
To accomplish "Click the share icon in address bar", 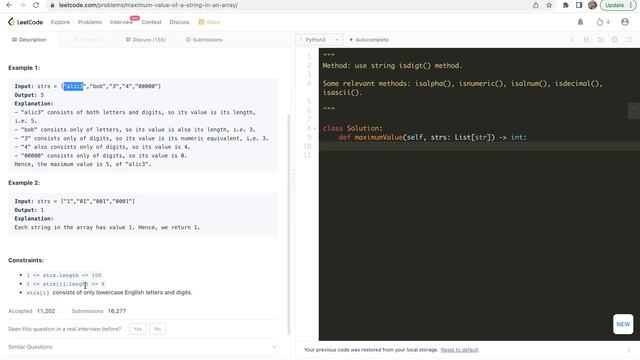I will pyautogui.click(x=536, y=5).
